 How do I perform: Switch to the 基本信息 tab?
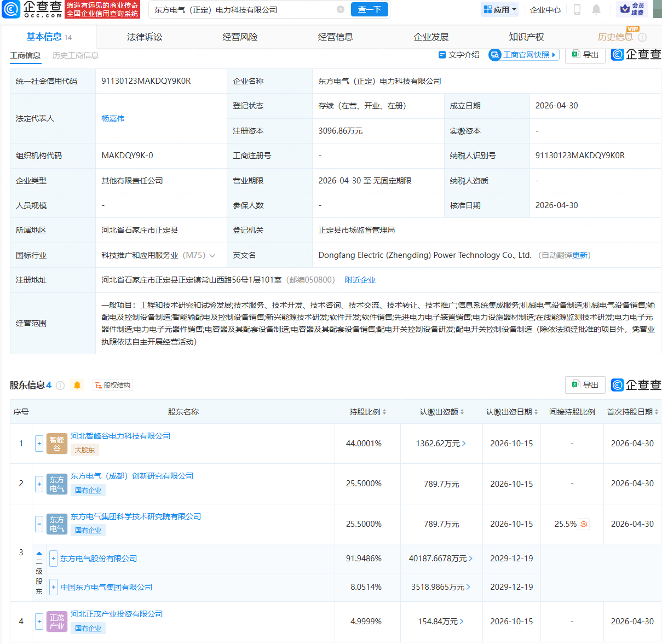[x=49, y=37]
